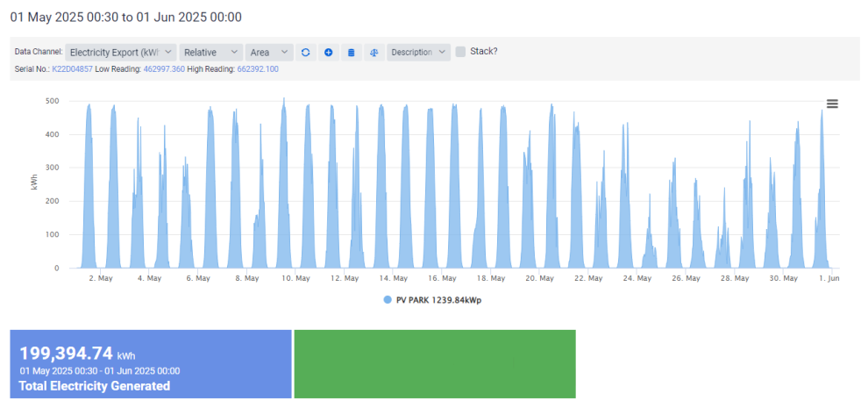
Task: Open the Electricity Export data channel dropdown
Action: [x=121, y=53]
